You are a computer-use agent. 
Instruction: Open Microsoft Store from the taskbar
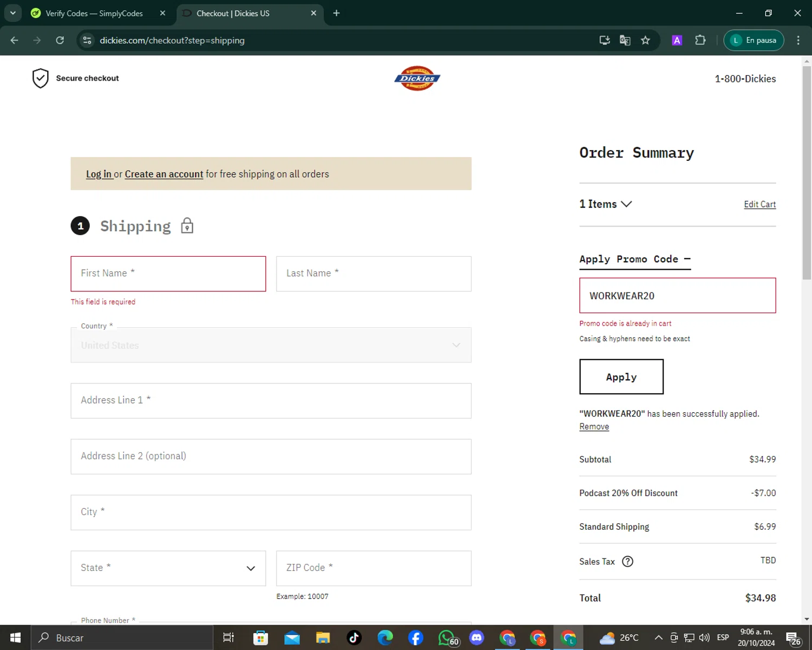pyautogui.click(x=261, y=638)
